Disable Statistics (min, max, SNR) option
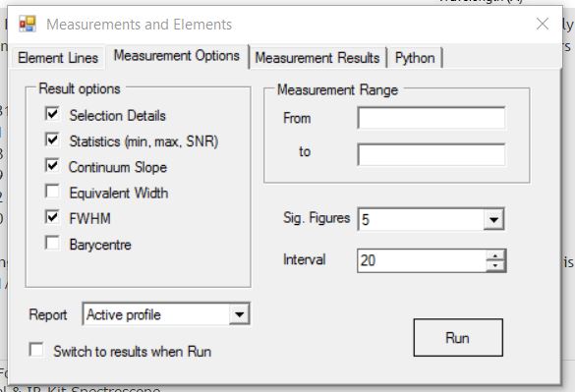This screenshot has height=392, width=575. pyautogui.click(x=52, y=140)
